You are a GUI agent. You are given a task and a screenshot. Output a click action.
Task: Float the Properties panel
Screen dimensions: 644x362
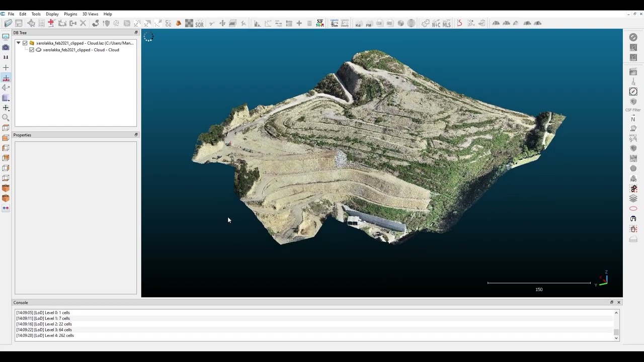coord(136,135)
